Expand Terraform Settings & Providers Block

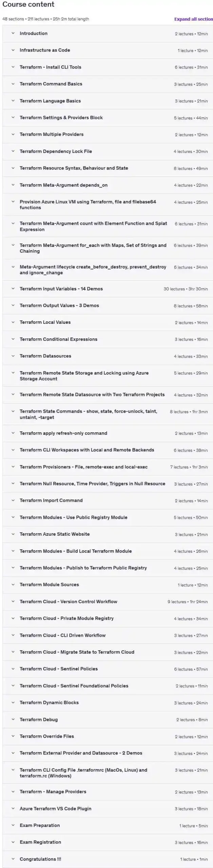pyautogui.click(x=61, y=117)
